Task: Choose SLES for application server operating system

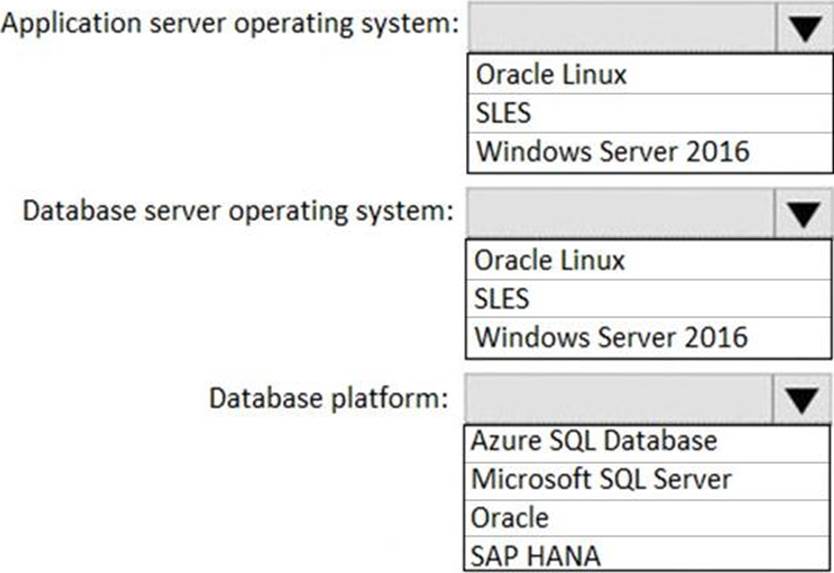Action: click(650, 113)
